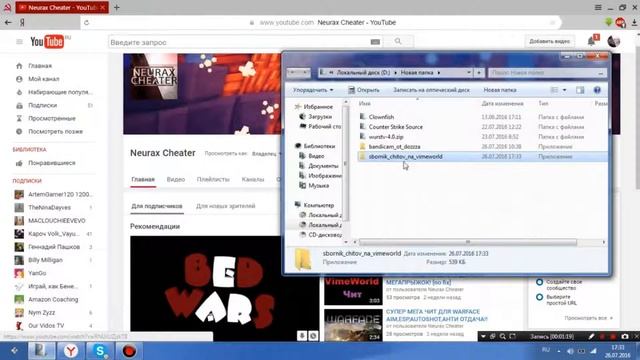The width and height of the screenshot is (640, 360).
Task: Click the recorder camera snapshot icon
Action: point(624,336)
